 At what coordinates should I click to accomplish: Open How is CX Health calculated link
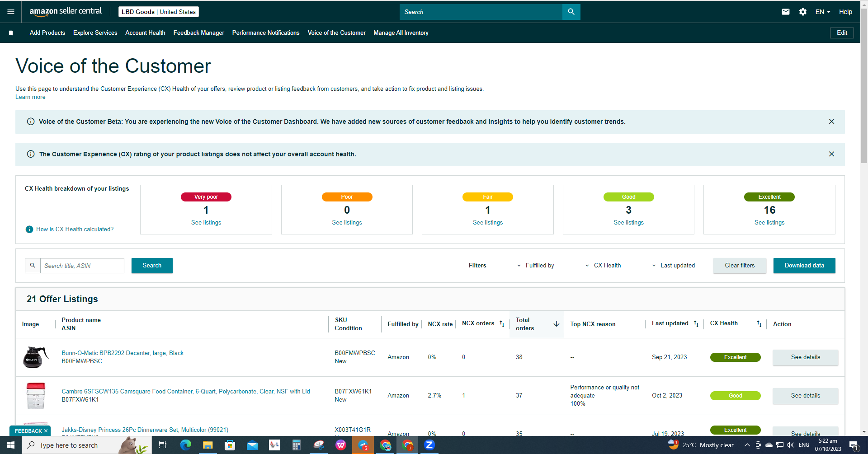point(75,229)
